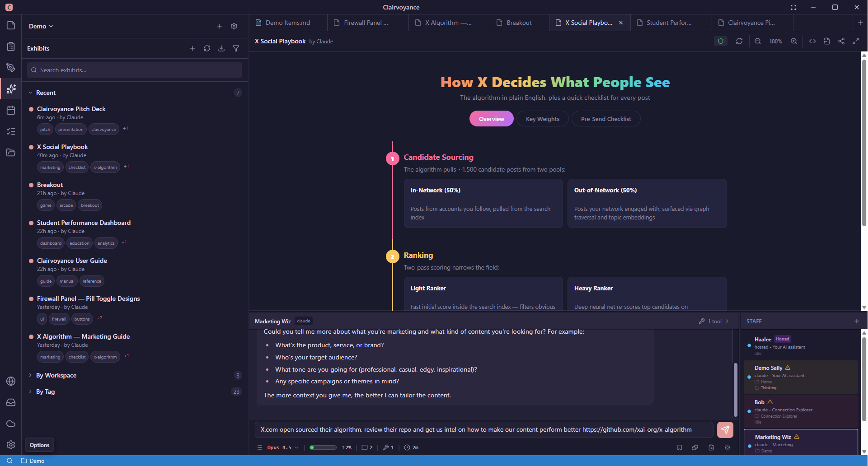This screenshot has width=868, height=466.
Task: Open the Demo workspace dropdown
Action: [41, 26]
